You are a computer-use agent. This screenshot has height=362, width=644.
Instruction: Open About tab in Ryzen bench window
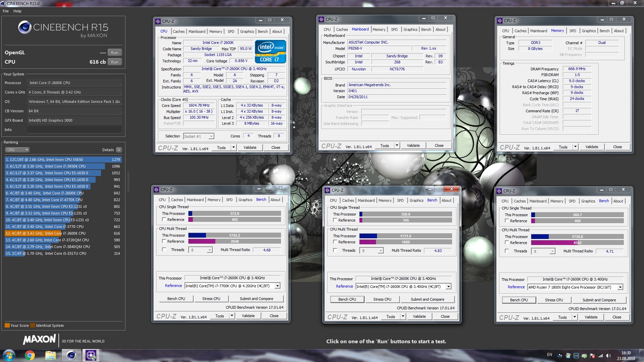pos(618,201)
